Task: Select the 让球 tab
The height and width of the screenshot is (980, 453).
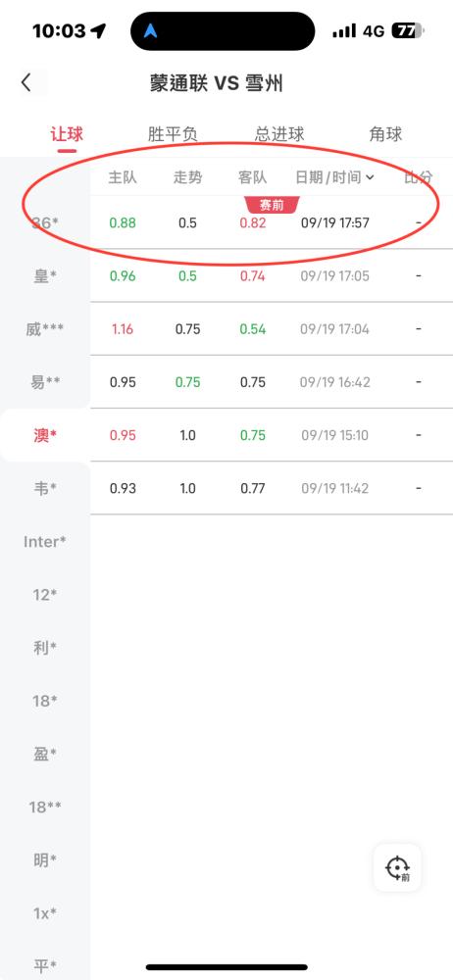Action: pyautogui.click(x=67, y=134)
